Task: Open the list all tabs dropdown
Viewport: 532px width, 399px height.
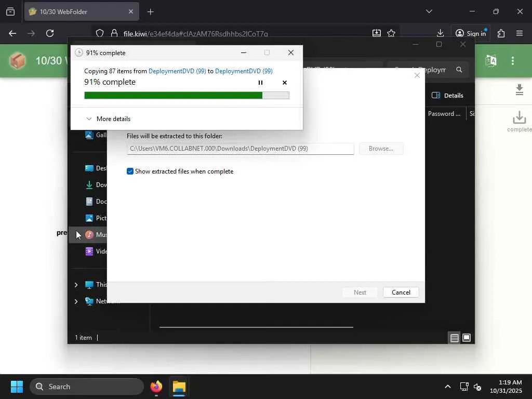Action: [x=429, y=11]
